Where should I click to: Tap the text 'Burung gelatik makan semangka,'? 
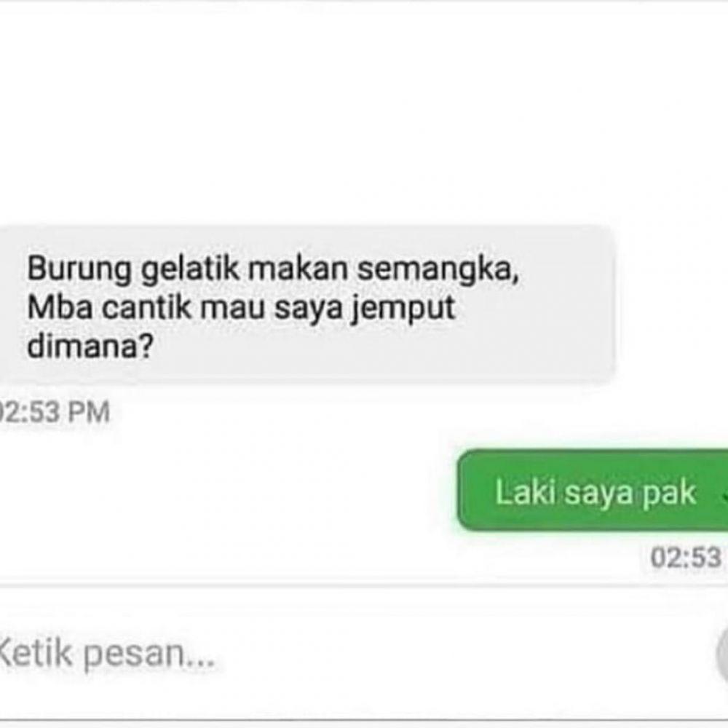(x=273, y=269)
